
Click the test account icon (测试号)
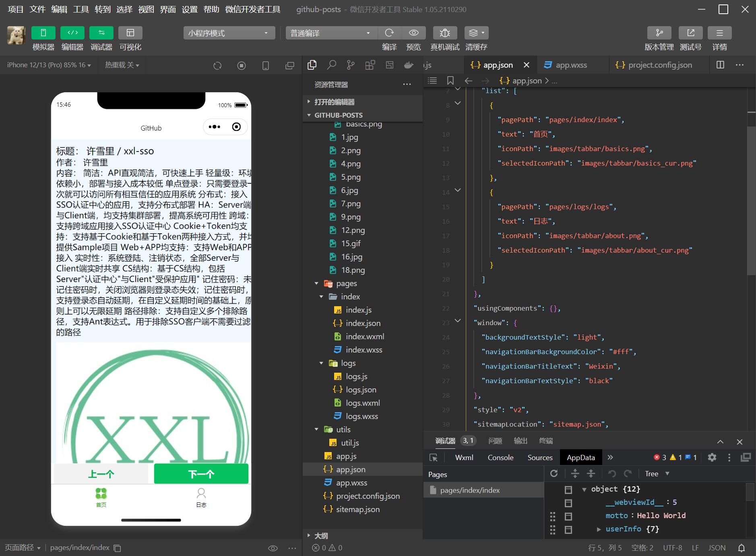click(691, 33)
